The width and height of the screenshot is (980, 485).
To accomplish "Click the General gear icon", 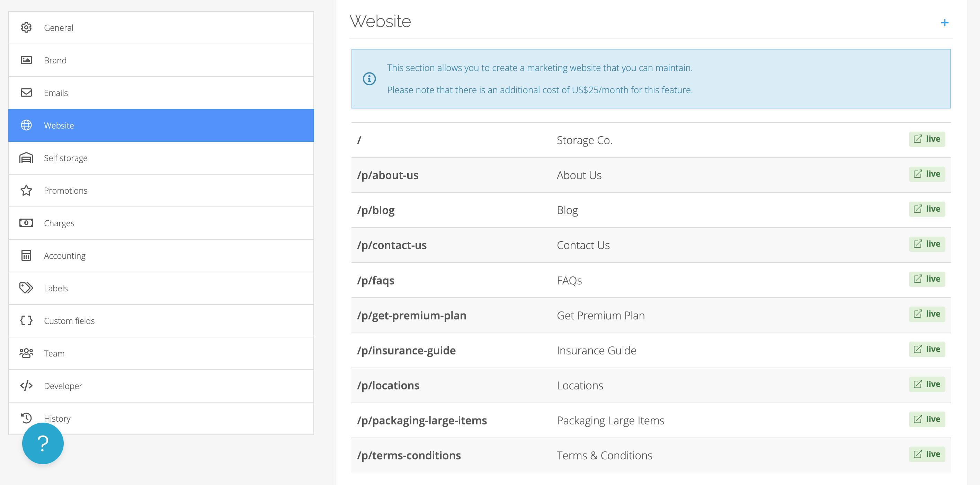I will 26,27.
